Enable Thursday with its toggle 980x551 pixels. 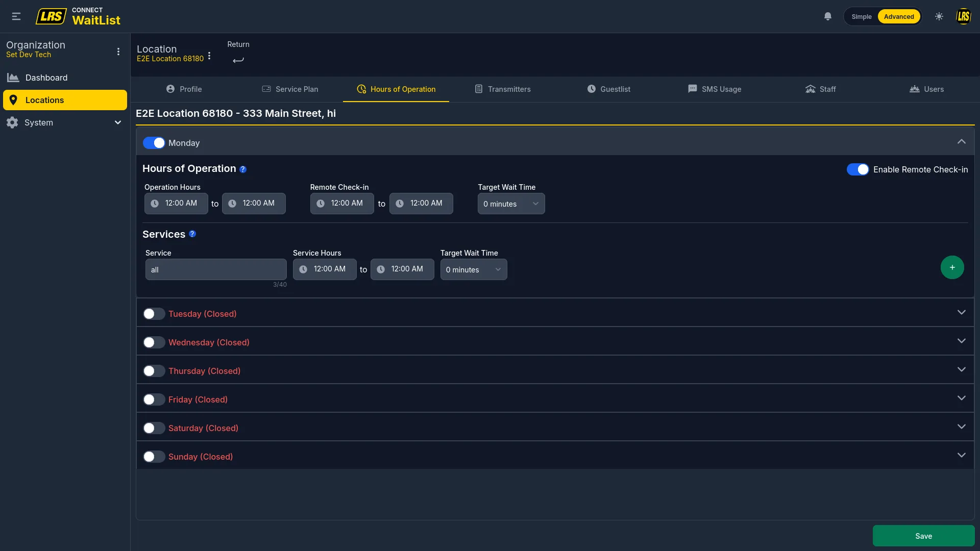(x=154, y=371)
